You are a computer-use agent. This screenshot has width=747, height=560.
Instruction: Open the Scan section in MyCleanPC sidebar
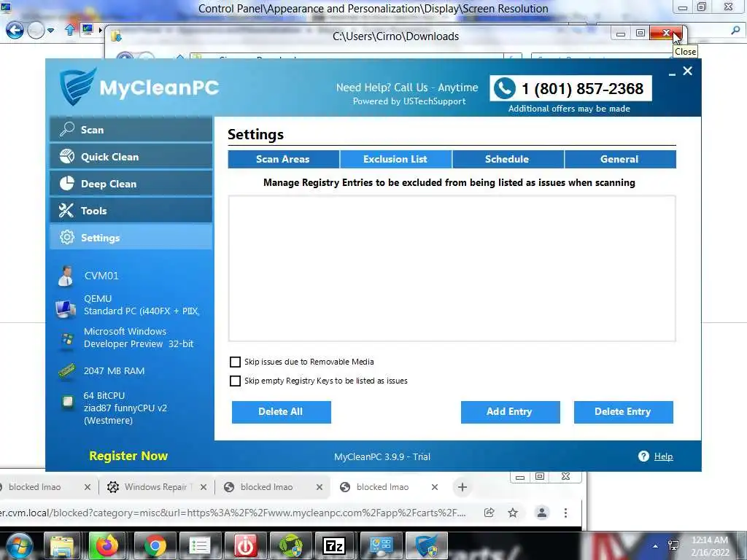131,130
